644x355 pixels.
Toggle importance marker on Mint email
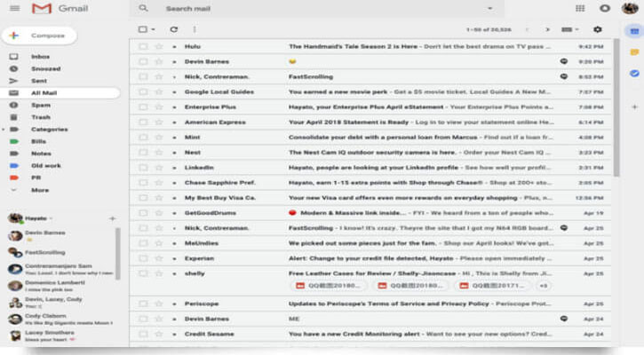pos(175,138)
